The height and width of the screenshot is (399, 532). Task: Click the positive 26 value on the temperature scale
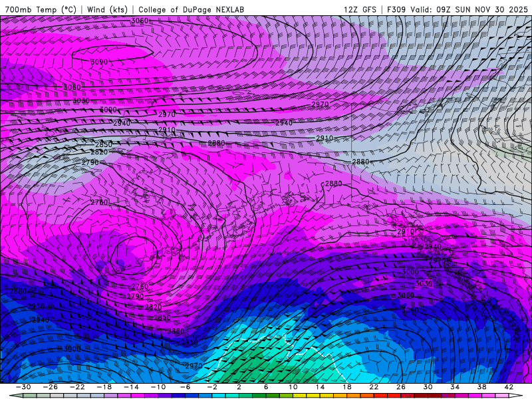401,387
